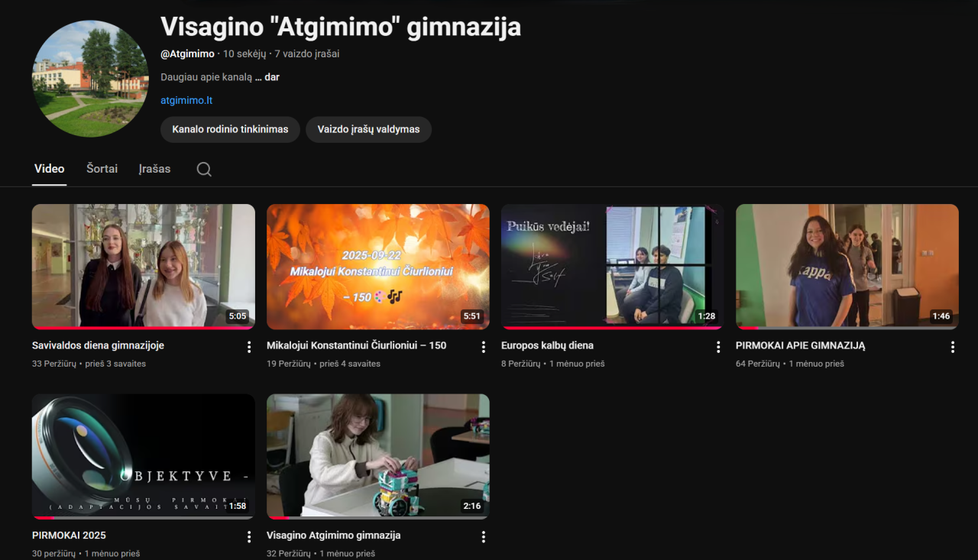This screenshot has height=560, width=978.
Task: Open the Įrašas tab
Action: (154, 169)
